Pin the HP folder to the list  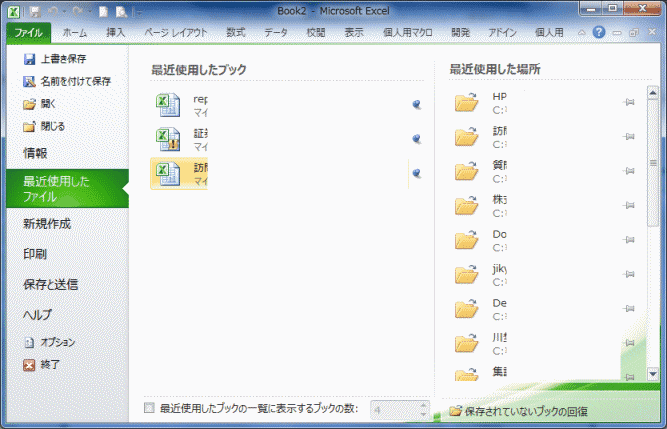tap(629, 102)
